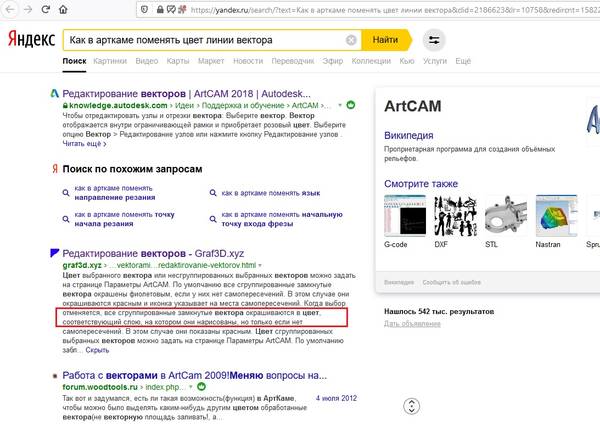
Task: Search 'как в арткаме поменять направление резания'
Action: [115, 193]
